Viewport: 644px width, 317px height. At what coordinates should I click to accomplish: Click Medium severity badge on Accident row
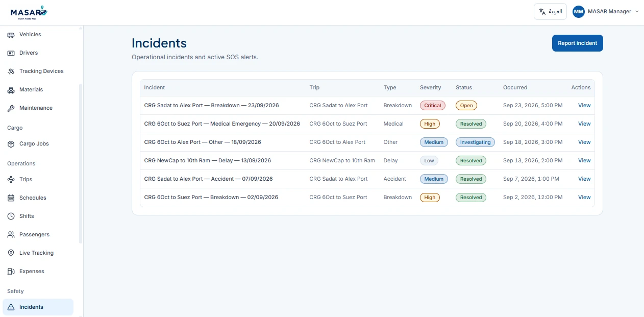click(434, 179)
